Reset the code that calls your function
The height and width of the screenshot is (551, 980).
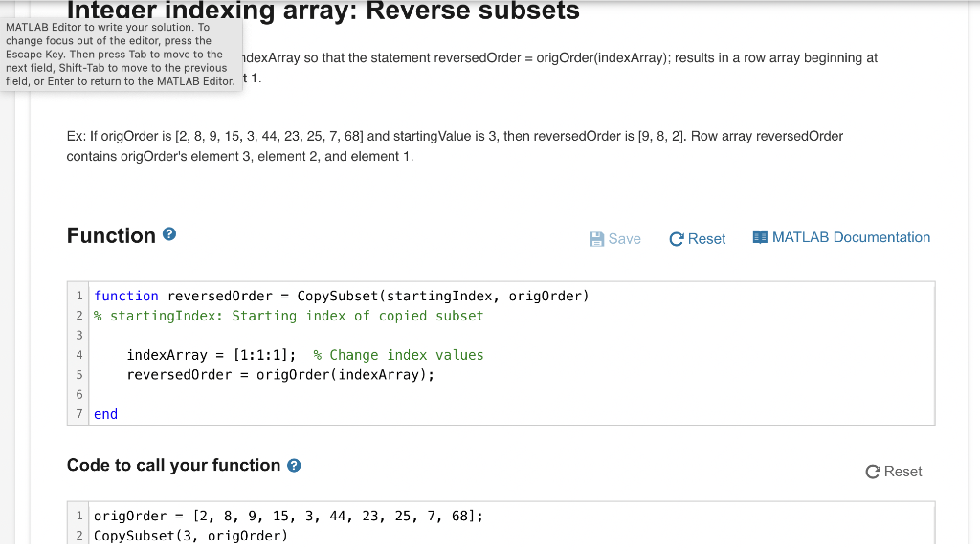click(x=893, y=471)
